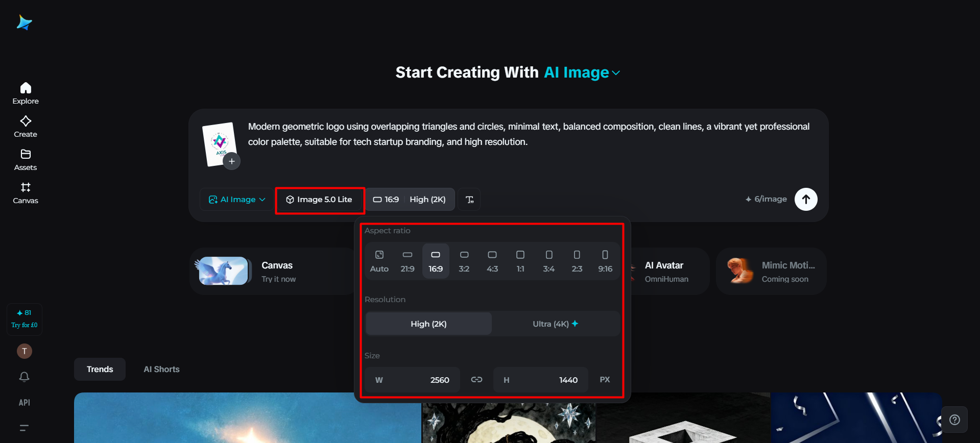980x443 pixels.
Task: Select the 4:3 aspect ratio
Action: click(492, 261)
